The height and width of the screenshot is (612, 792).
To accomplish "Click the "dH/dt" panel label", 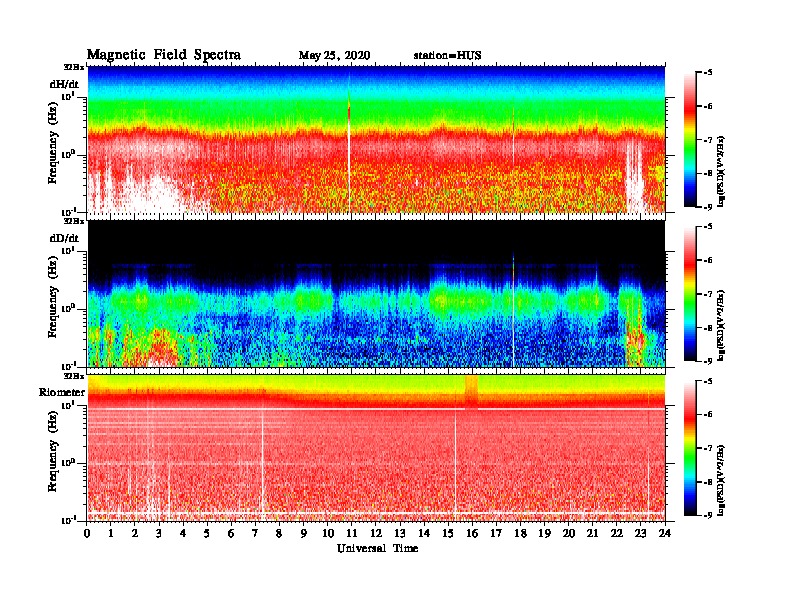I will [64, 84].
